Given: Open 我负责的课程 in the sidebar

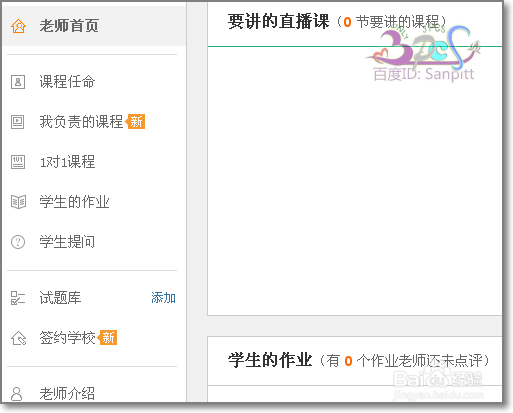Looking at the screenshot, I should tap(81, 122).
